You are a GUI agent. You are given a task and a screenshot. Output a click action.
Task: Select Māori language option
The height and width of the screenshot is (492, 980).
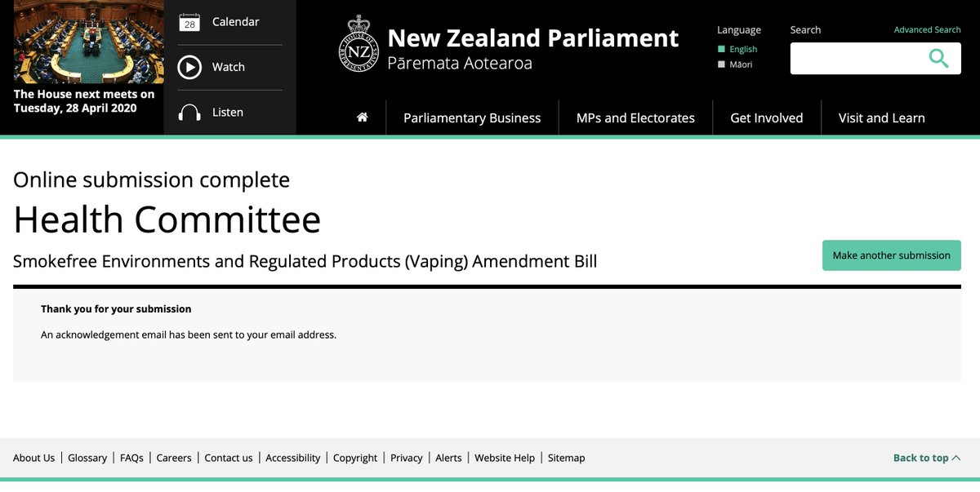click(x=735, y=64)
